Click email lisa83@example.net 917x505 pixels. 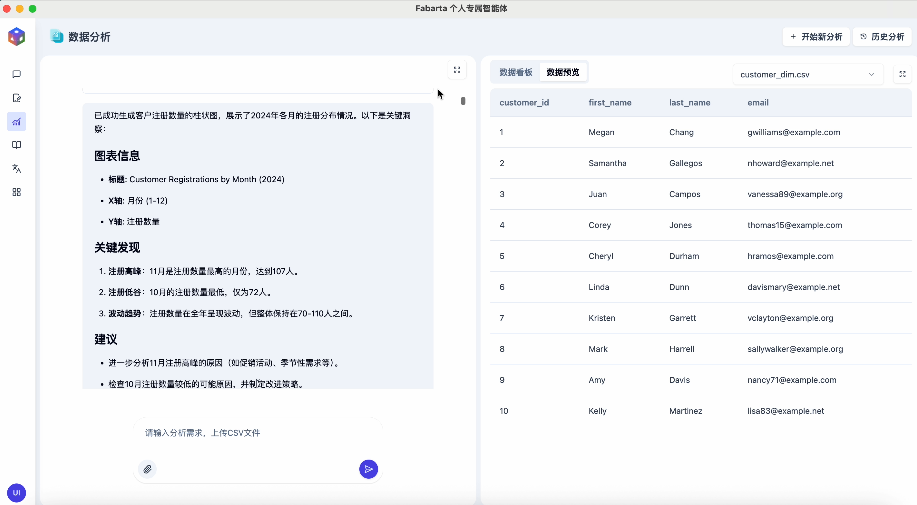(x=785, y=411)
